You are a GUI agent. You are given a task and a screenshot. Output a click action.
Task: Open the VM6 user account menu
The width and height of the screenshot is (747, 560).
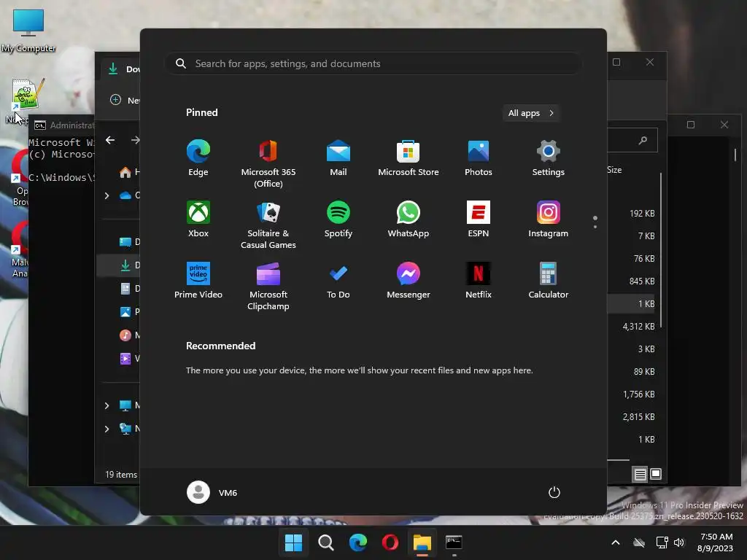[x=212, y=492]
